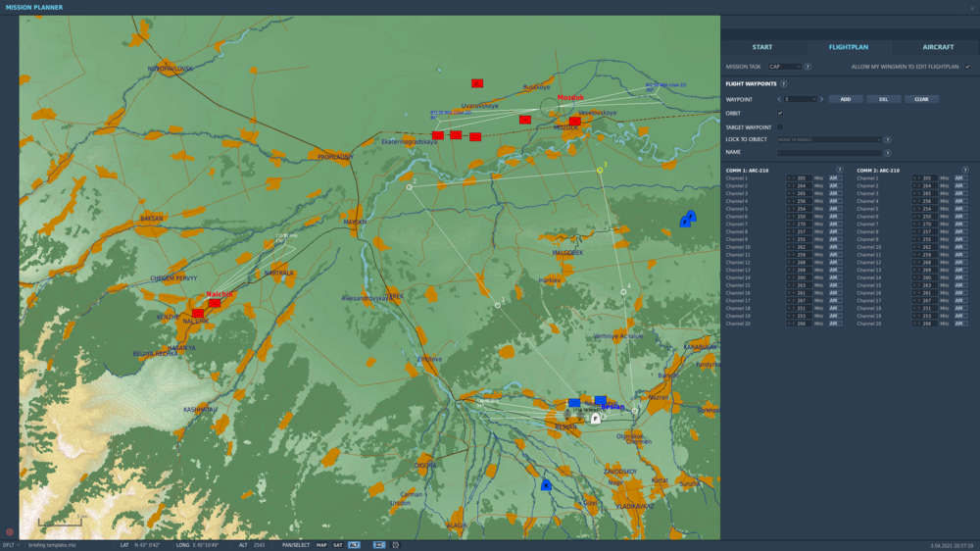
Task: Open the Mission Task CAP dropdown
Action: 785,67
